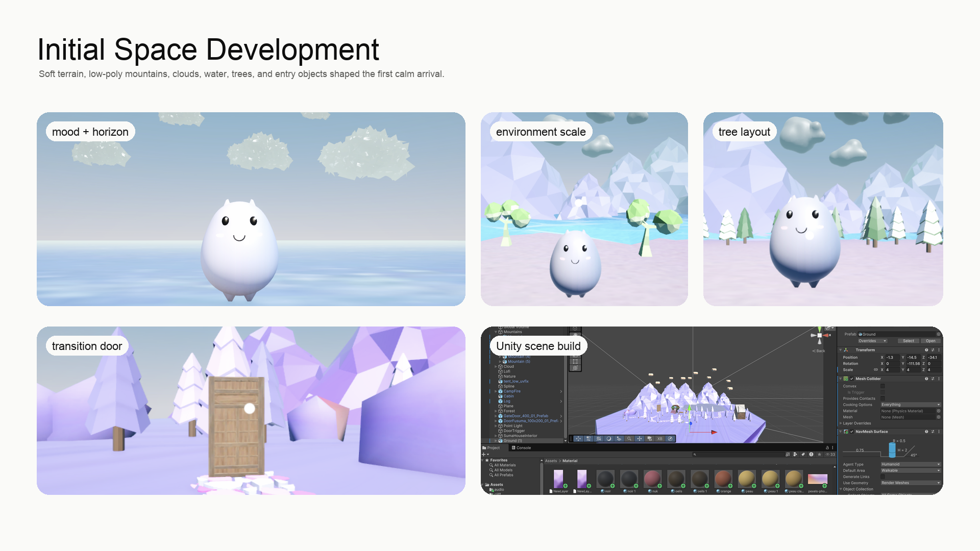Image resolution: width=980 pixels, height=551 pixels.
Task: Open Transform component three-dot menu
Action: [939, 350]
